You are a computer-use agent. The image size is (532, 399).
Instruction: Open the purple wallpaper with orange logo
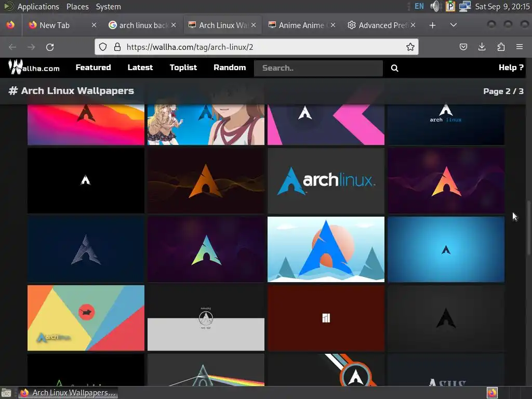[x=446, y=181]
